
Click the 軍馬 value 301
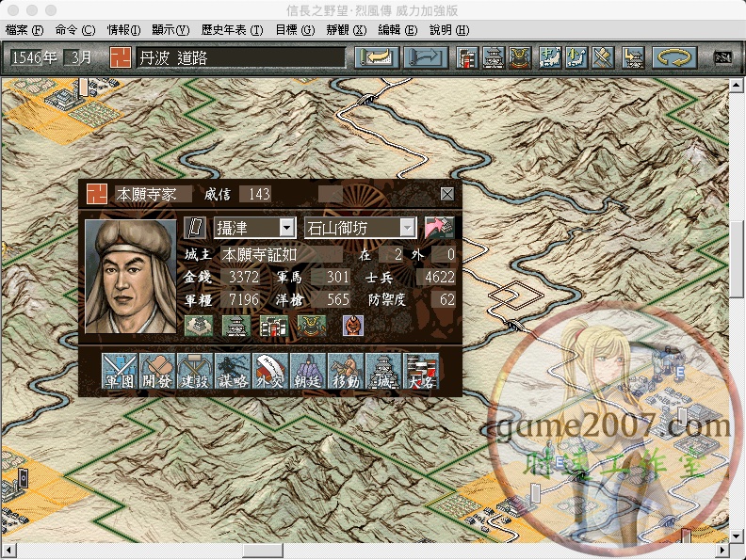(332, 277)
